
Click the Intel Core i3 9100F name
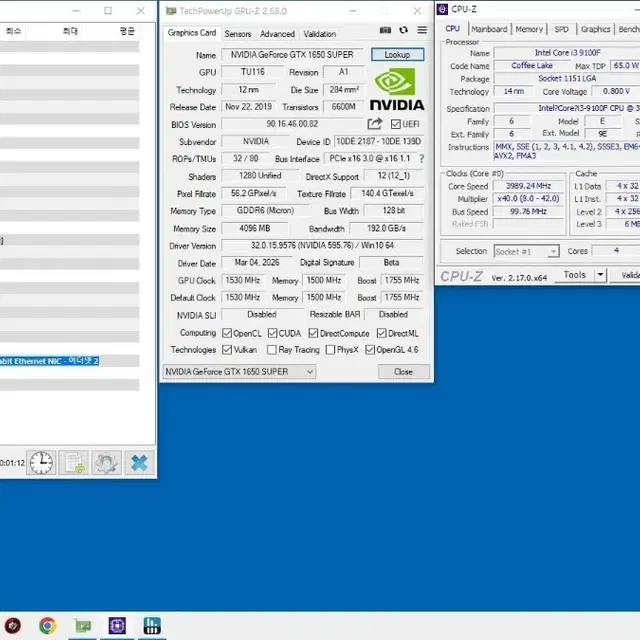567,53
